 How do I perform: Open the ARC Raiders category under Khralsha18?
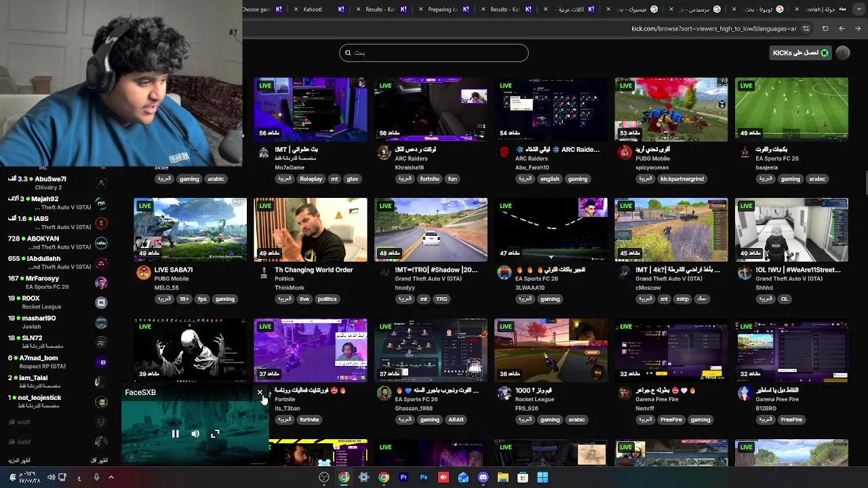[411, 159]
